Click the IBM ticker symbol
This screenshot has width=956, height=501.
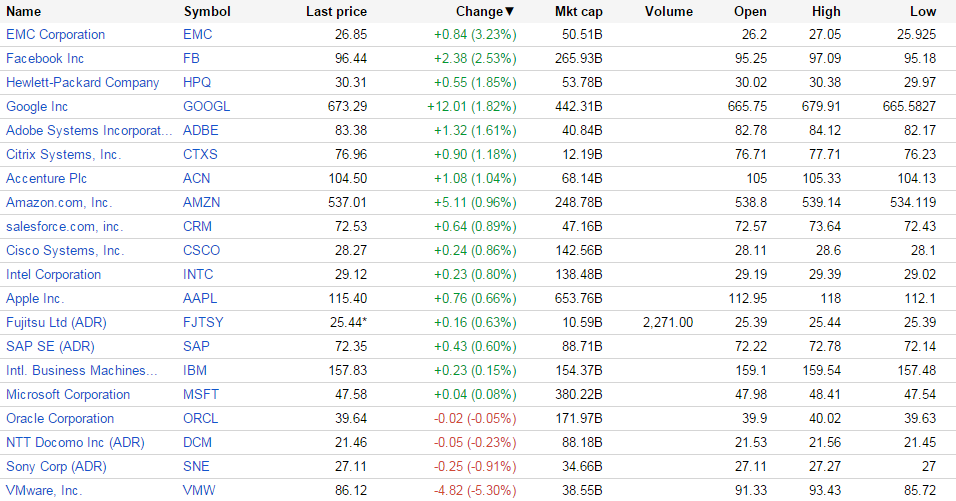pyautogui.click(x=196, y=371)
